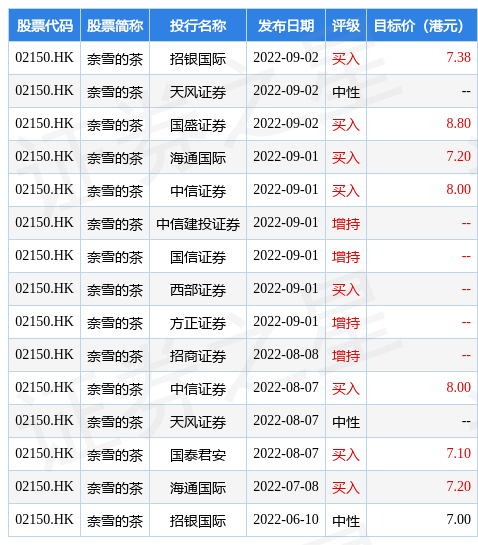Select the 中信建投证券 cell
The width and height of the screenshot is (478, 545).
coord(198,223)
